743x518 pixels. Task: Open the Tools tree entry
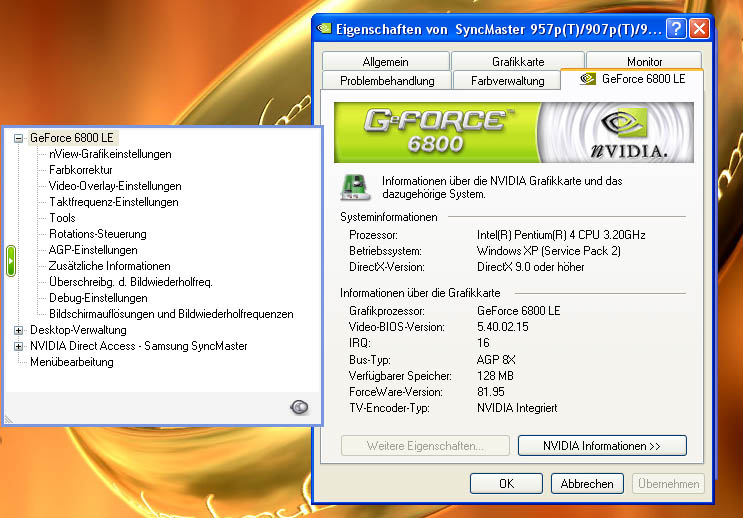coord(62,218)
